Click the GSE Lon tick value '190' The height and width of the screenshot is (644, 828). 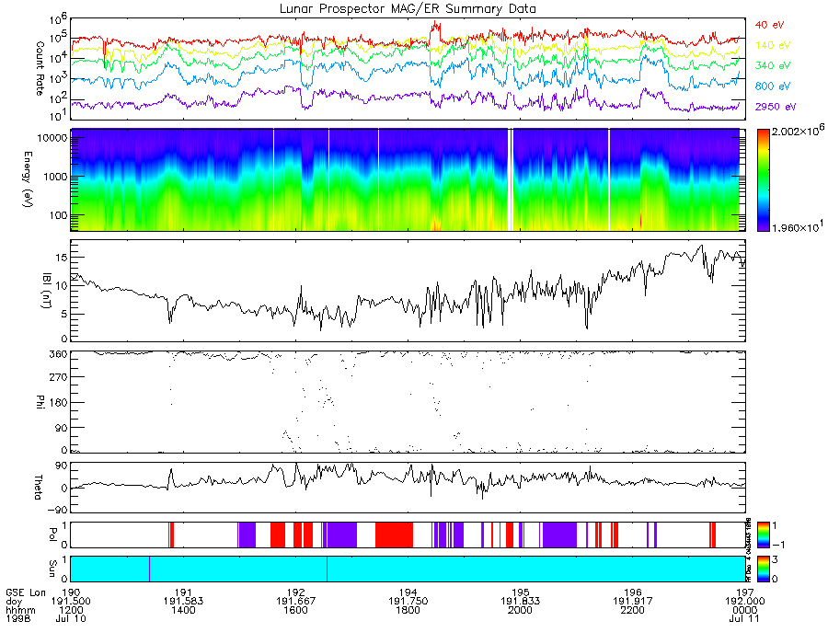tap(71, 592)
